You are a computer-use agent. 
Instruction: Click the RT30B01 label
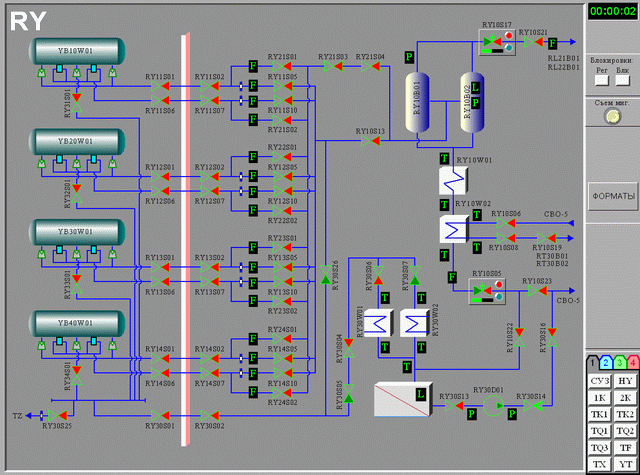[x=552, y=256]
